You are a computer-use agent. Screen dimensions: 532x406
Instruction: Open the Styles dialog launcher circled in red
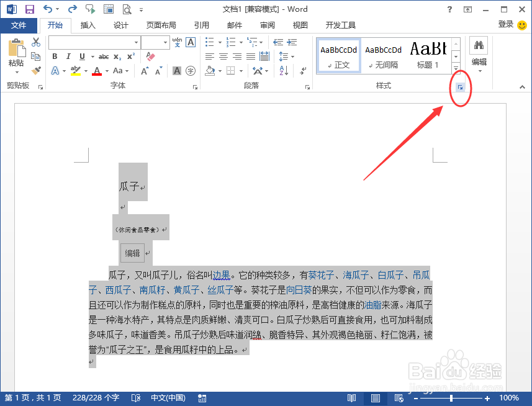pos(460,87)
